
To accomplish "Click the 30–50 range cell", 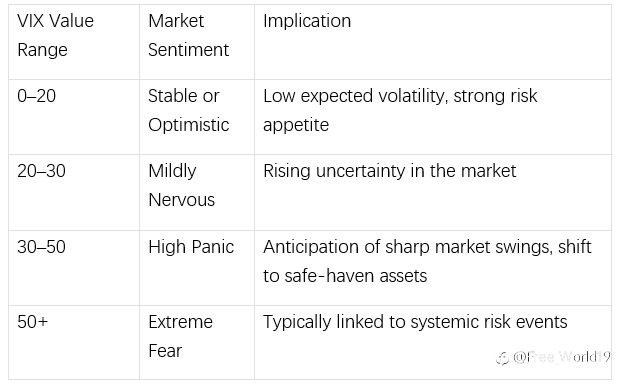I will [74, 268].
